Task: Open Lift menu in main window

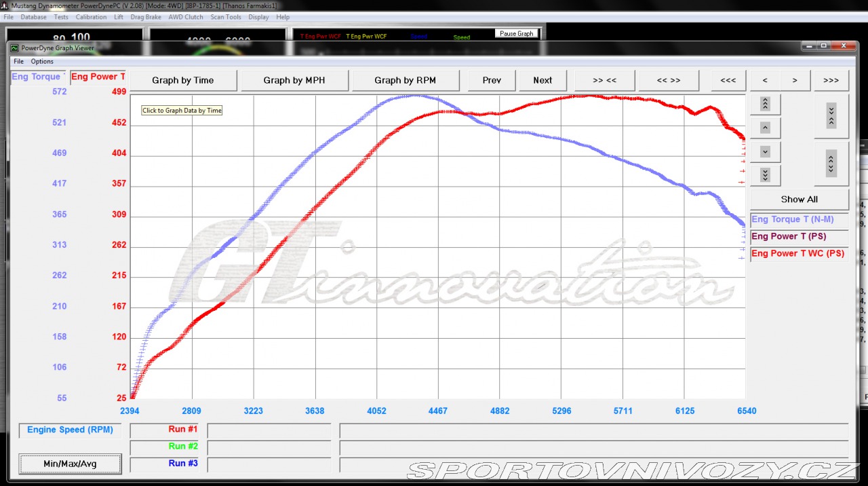Action: (119, 17)
